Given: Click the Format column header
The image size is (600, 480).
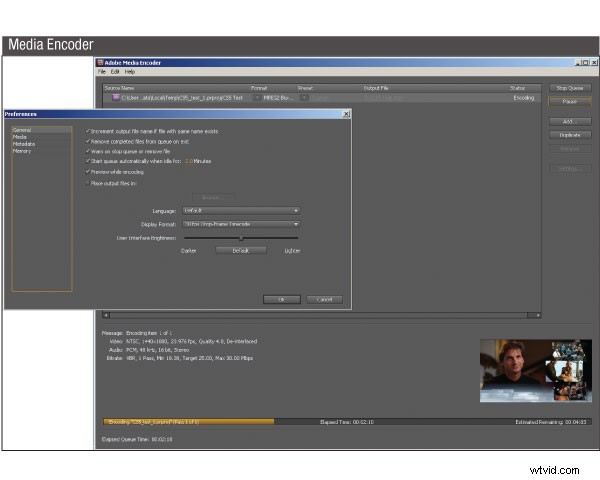Looking at the screenshot, I should [x=259, y=88].
